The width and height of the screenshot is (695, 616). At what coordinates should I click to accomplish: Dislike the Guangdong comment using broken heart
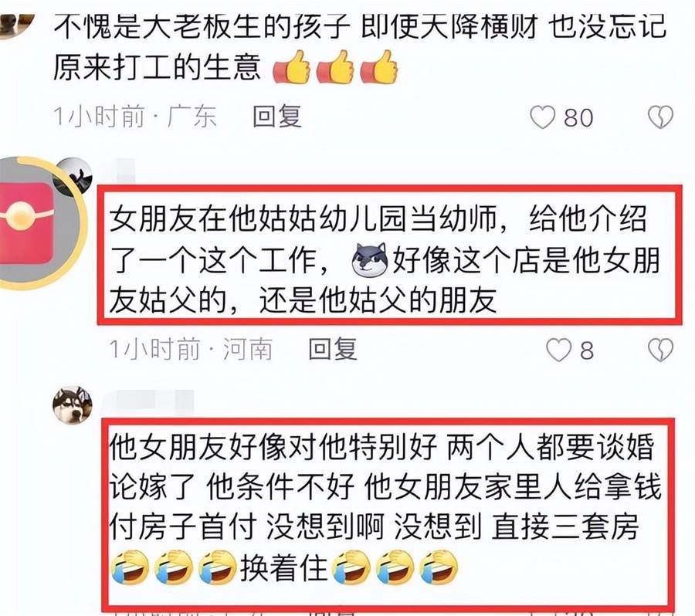pyautogui.click(x=660, y=117)
